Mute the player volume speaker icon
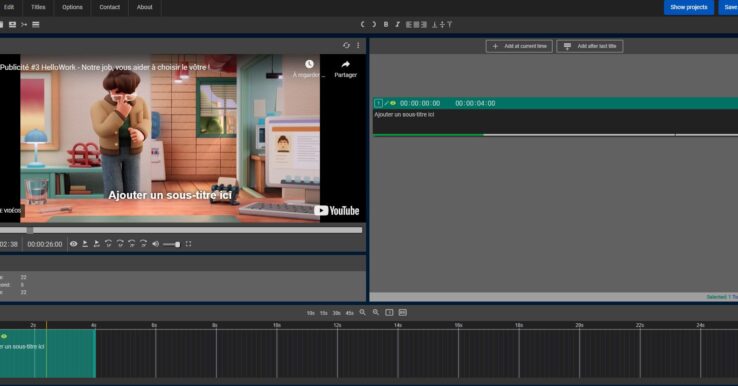 155,244
